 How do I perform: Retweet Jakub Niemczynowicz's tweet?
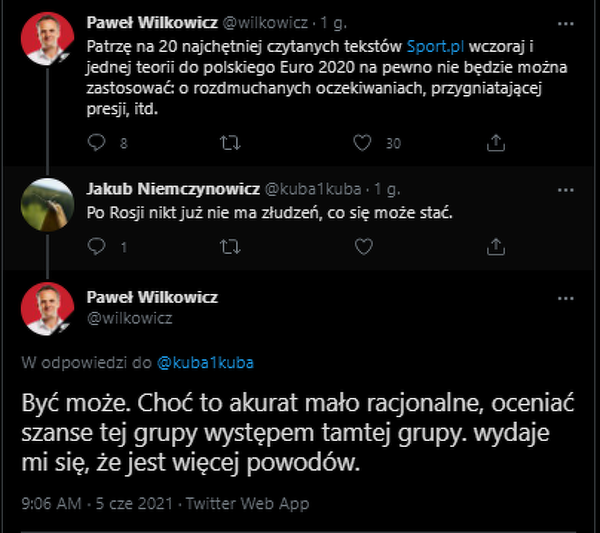tap(230, 246)
